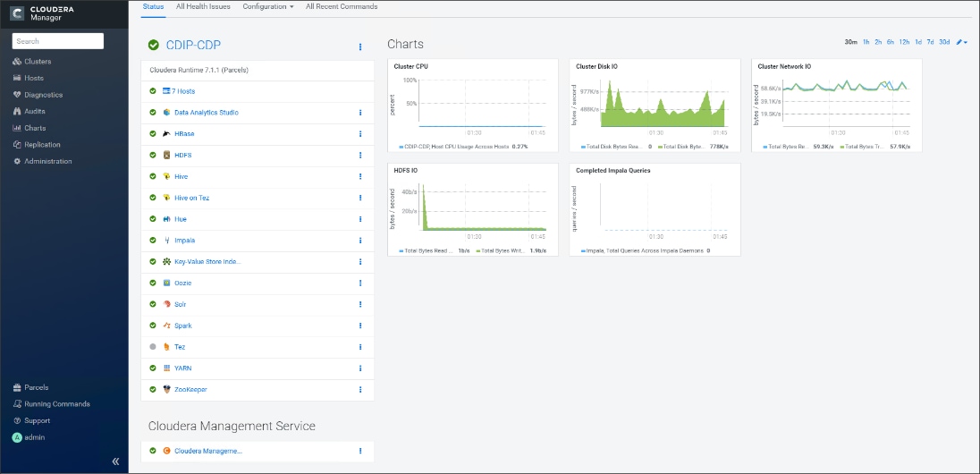Open actions menu for Hive on Tez
The height and width of the screenshot is (474, 980).
[x=360, y=198]
